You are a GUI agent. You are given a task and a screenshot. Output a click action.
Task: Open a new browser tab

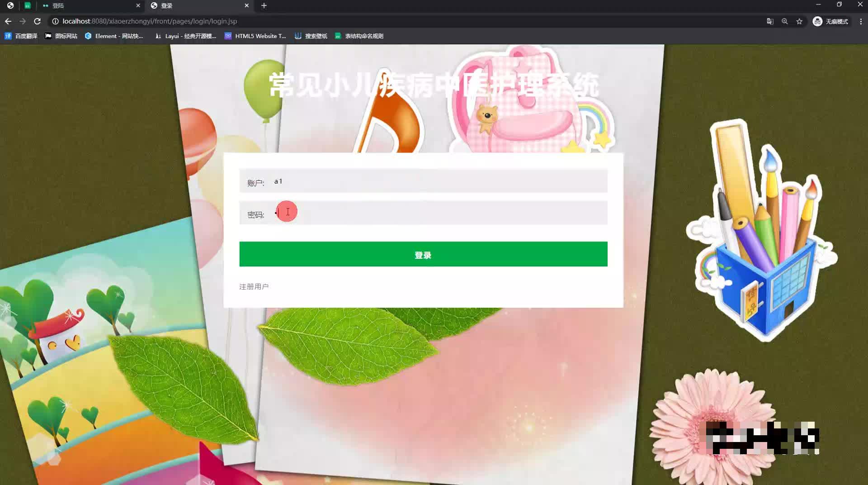[x=264, y=5]
